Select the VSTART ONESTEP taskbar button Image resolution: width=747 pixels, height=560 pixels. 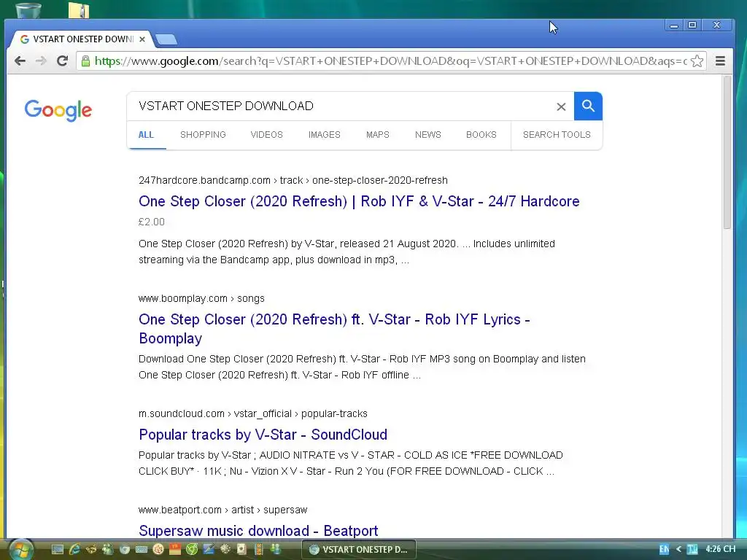point(359,550)
